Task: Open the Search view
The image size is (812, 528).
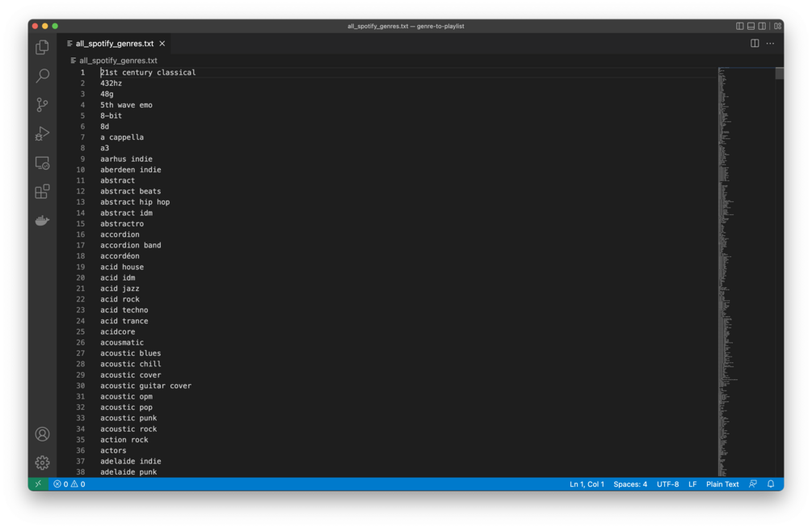Action: click(43, 76)
